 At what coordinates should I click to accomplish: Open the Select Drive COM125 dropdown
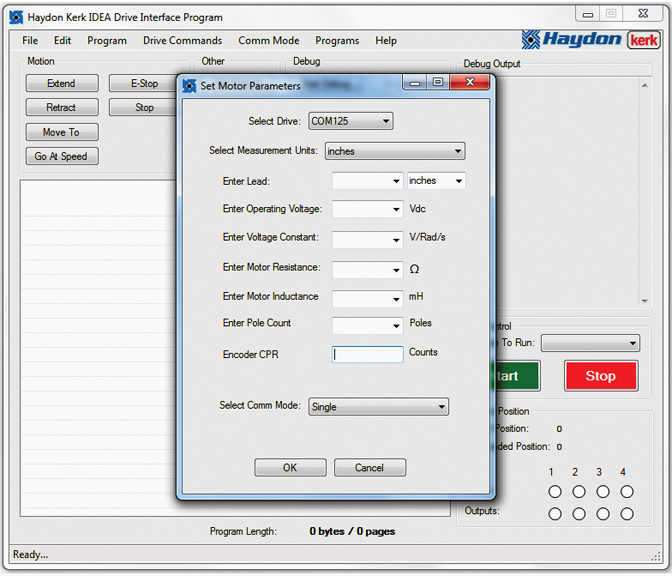(350, 121)
